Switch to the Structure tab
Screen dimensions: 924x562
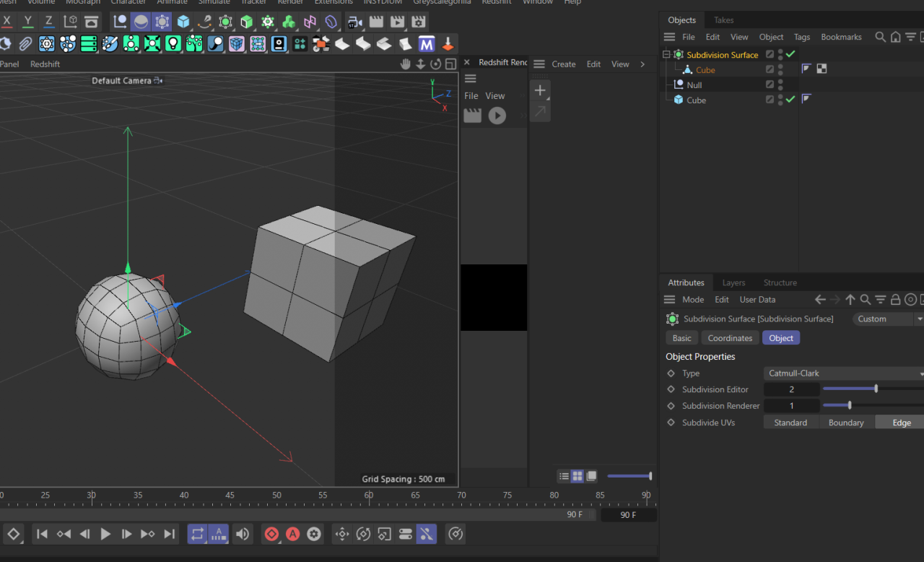(780, 282)
